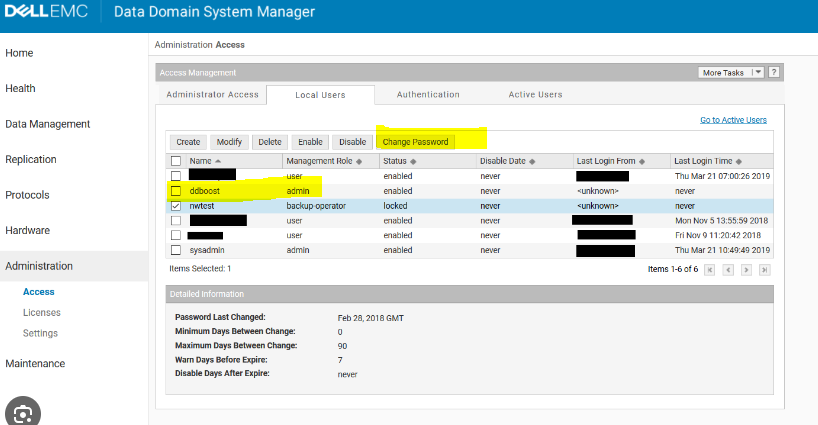Go to the next page of users
This screenshot has height=425, width=818.
[746, 269]
